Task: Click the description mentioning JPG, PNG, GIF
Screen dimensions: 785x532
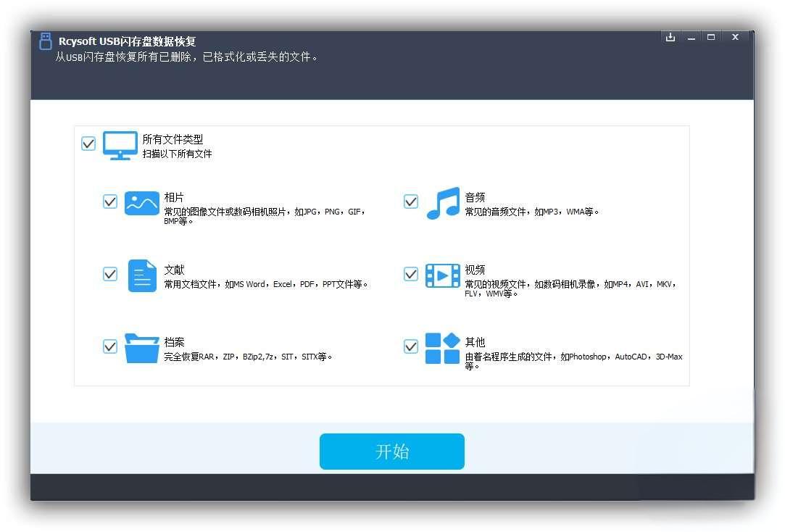Action: click(265, 216)
